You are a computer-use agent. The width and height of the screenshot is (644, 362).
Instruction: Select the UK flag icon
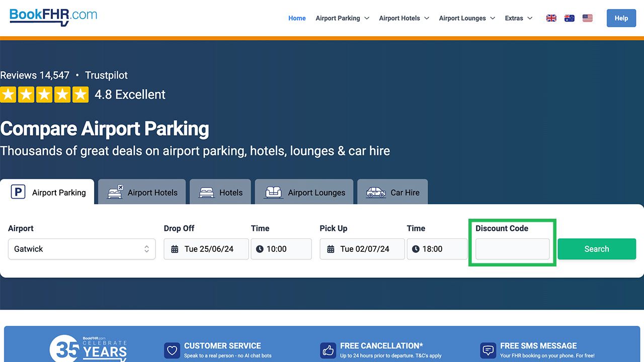click(551, 18)
